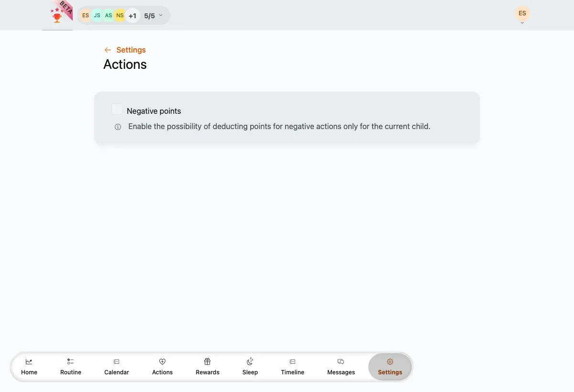This screenshot has width=574, height=392.
Task: Show the +1 additional child
Action: click(132, 15)
